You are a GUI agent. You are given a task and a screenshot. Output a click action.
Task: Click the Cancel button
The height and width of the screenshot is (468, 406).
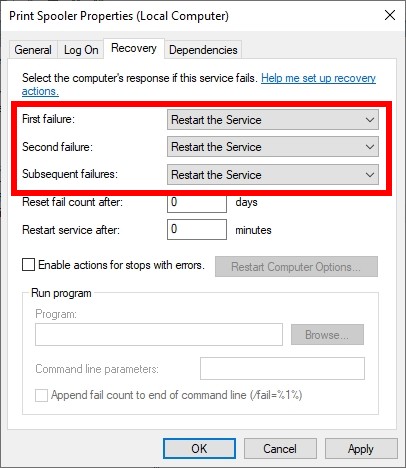pyautogui.click(x=280, y=449)
